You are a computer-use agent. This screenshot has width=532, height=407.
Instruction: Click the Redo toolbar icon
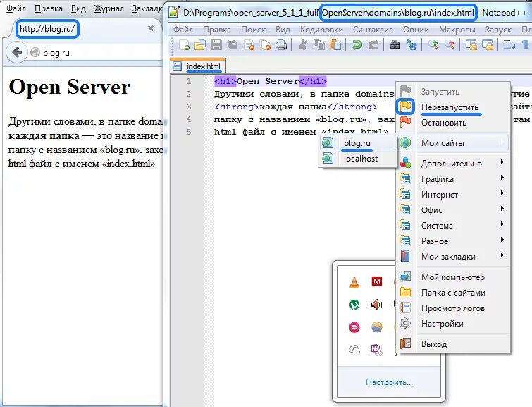coord(373,44)
